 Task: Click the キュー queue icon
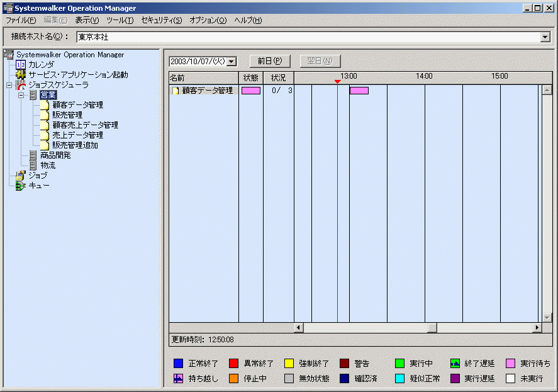[21, 186]
